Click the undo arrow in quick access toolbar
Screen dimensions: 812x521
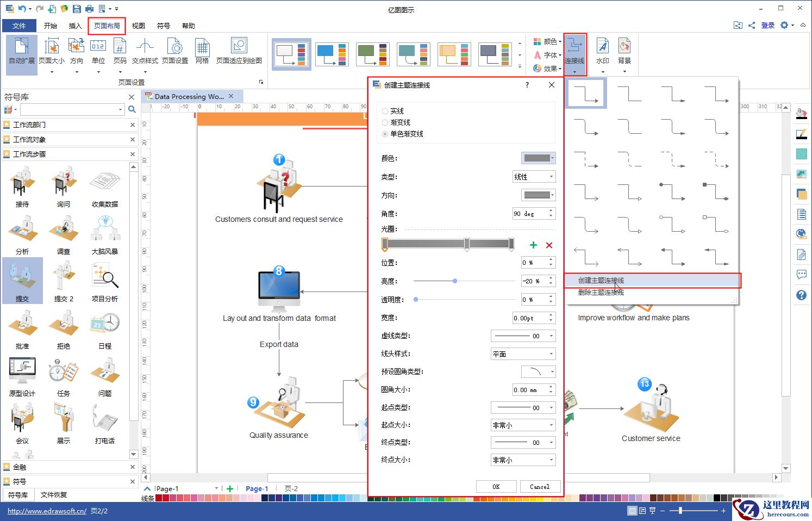coord(22,9)
